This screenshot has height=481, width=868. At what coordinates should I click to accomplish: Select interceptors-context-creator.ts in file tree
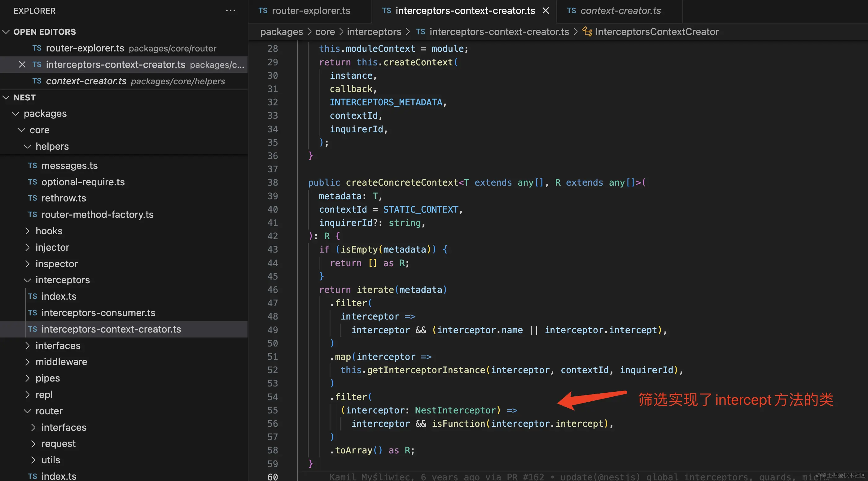point(124,329)
